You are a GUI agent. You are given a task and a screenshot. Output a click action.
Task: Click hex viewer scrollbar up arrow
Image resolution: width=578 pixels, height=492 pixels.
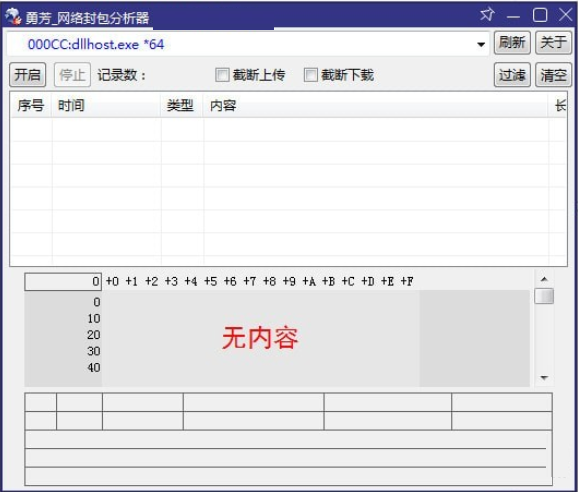point(544,279)
